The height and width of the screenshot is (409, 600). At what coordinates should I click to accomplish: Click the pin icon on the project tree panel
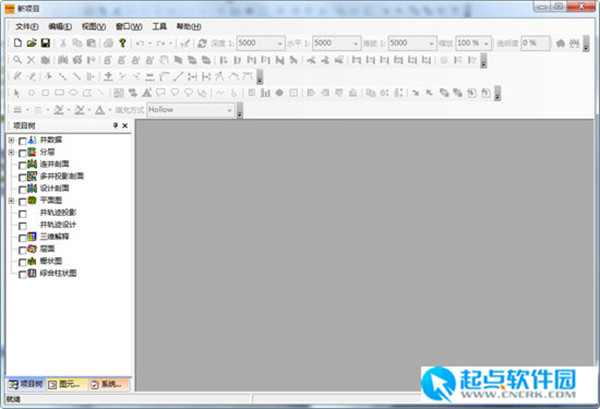[115, 125]
